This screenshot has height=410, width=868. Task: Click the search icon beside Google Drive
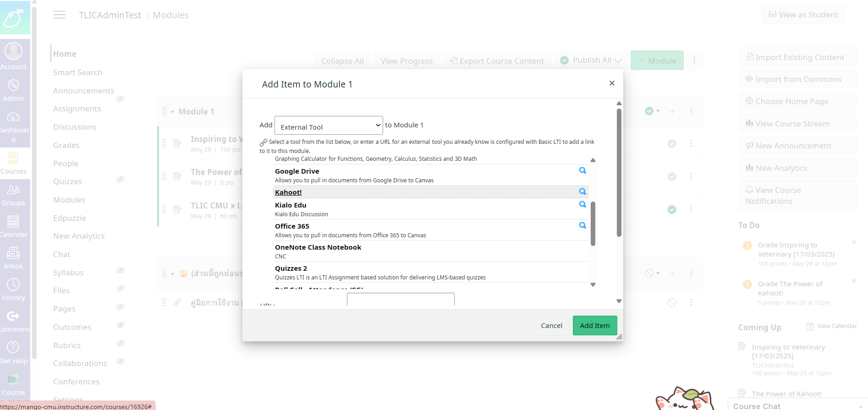click(x=582, y=170)
